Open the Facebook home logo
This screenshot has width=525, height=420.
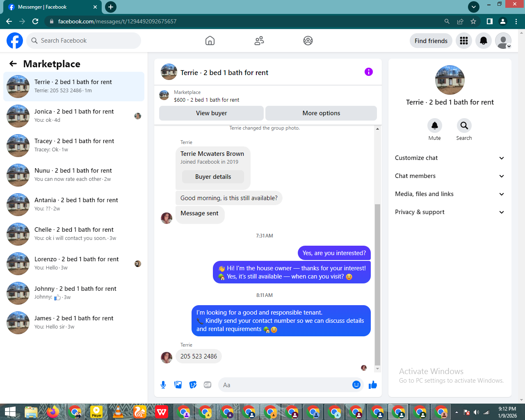(x=15, y=41)
